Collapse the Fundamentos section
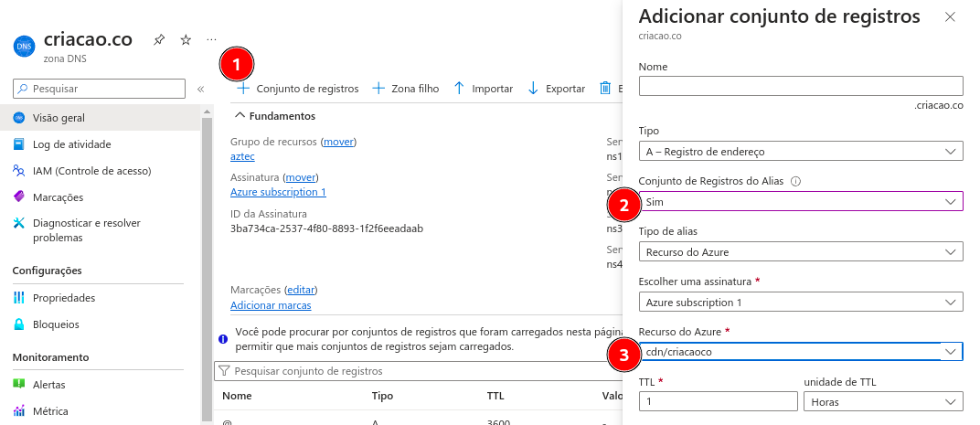 (x=275, y=116)
